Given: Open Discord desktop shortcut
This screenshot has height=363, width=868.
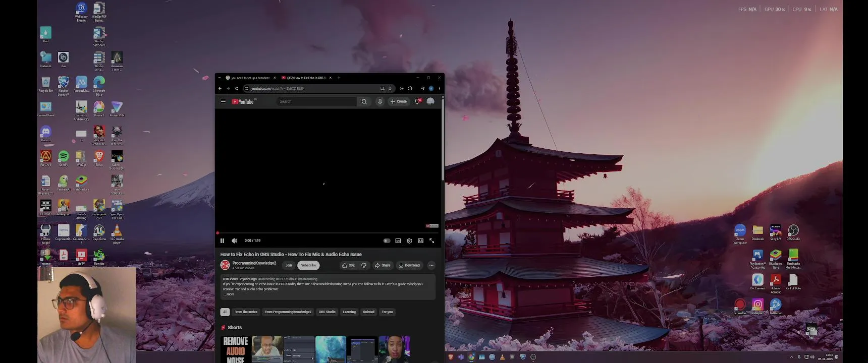Looking at the screenshot, I should [46, 134].
